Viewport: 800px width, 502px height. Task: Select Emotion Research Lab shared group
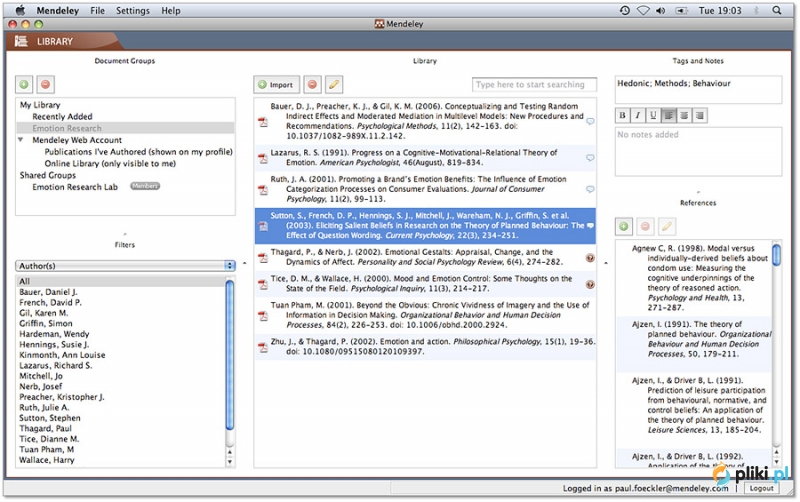tap(75, 187)
